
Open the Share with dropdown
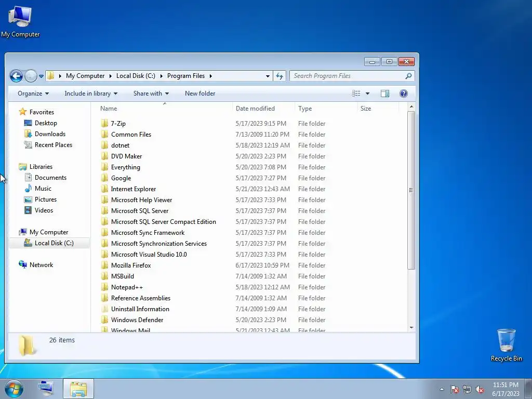click(x=151, y=94)
